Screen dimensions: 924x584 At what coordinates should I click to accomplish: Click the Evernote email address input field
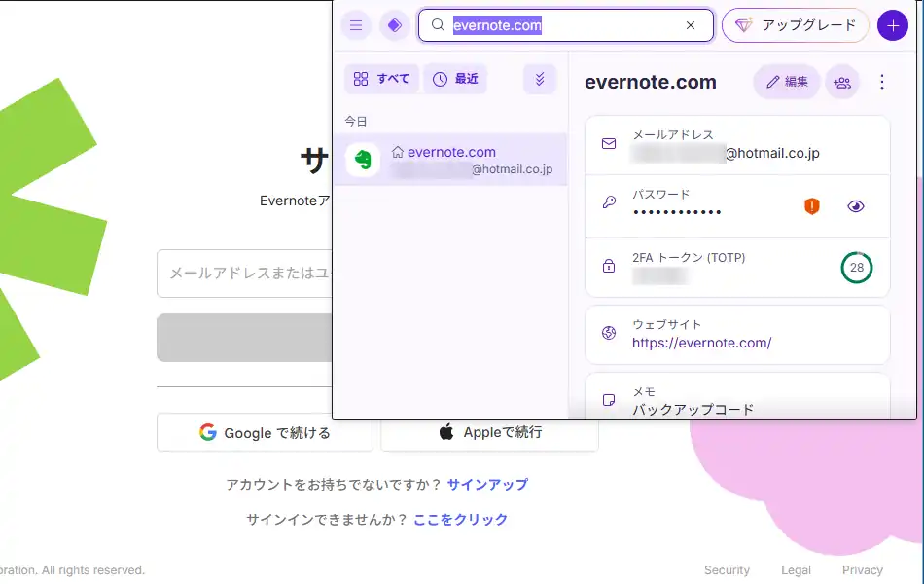(x=243, y=274)
